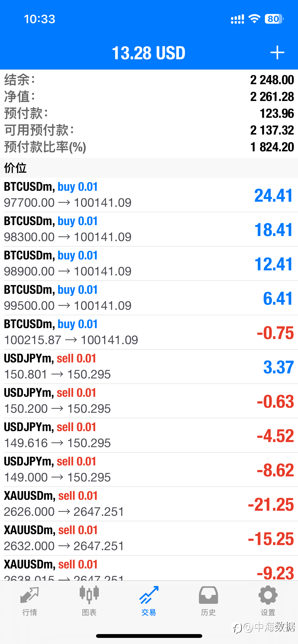
Task: Open XAUUSDm sell position at 2626.000
Action: [x=149, y=504]
